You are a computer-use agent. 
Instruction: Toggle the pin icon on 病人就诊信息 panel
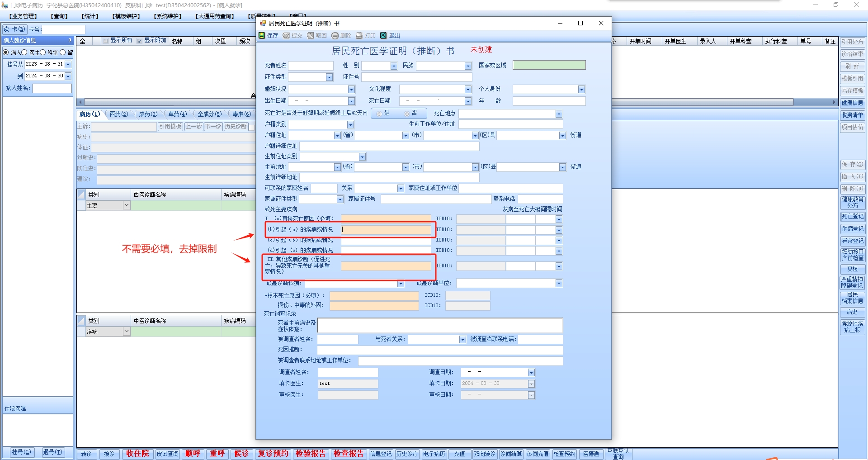click(70, 40)
